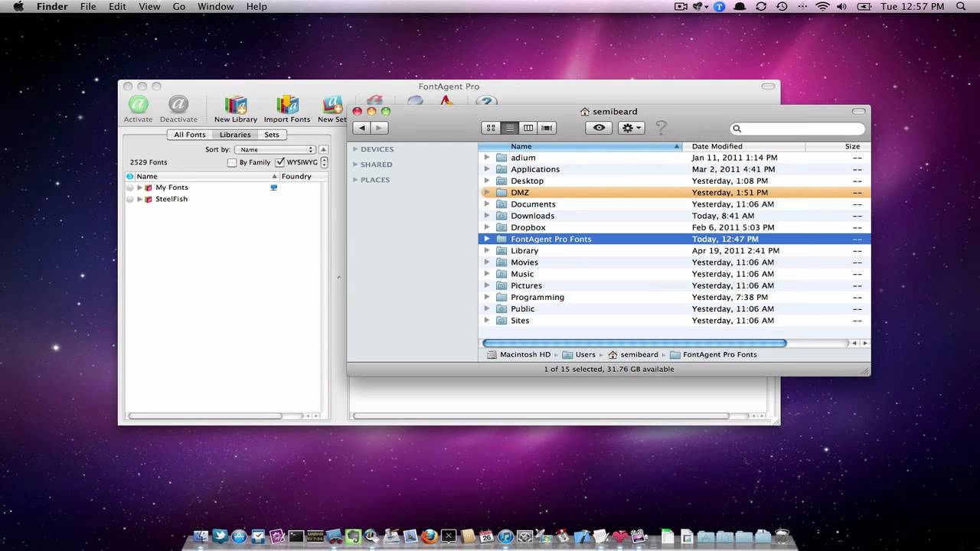The width and height of the screenshot is (980, 551).
Task: Click the Import Fonts toolbar icon
Action: pos(287,105)
